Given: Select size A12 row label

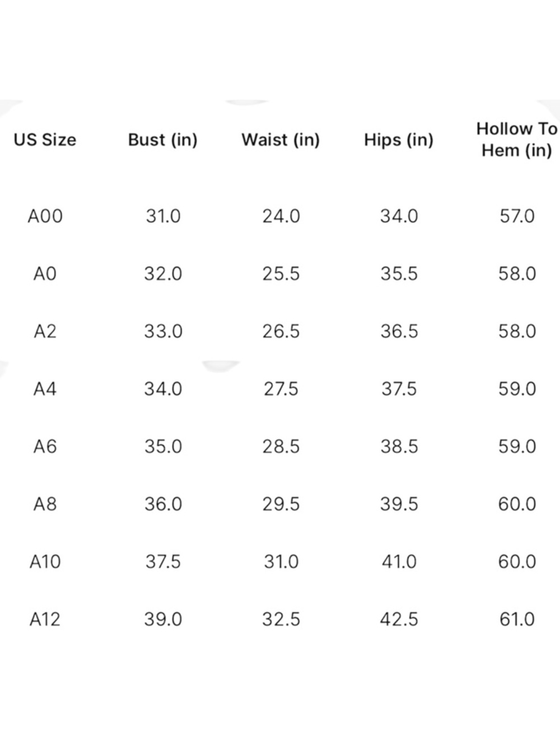Looking at the screenshot, I should [x=45, y=619].
